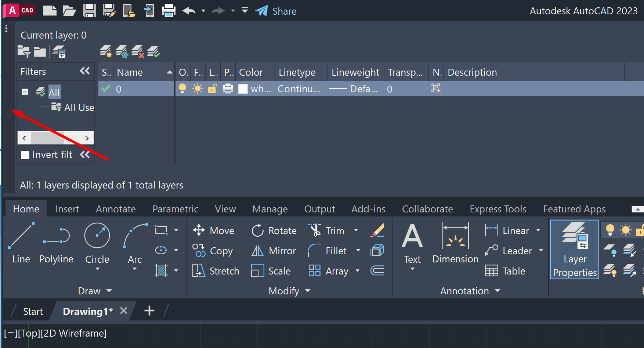Image resolution: width=644 pixels, height=348 pixels.
Task: Create a new layer
Action: [x=106, y=51]
